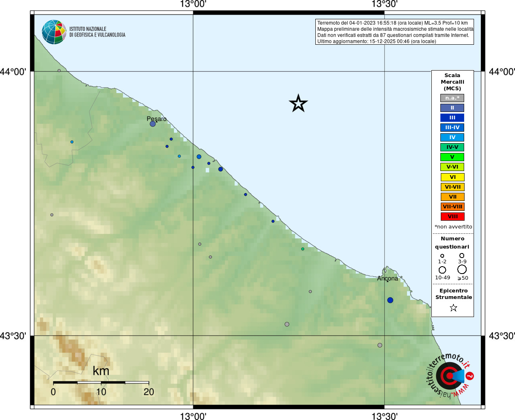The height and width of the screenshot is (420, 515).
Task: Click the star symbol in the legend
Action: (x=453, y=308)
